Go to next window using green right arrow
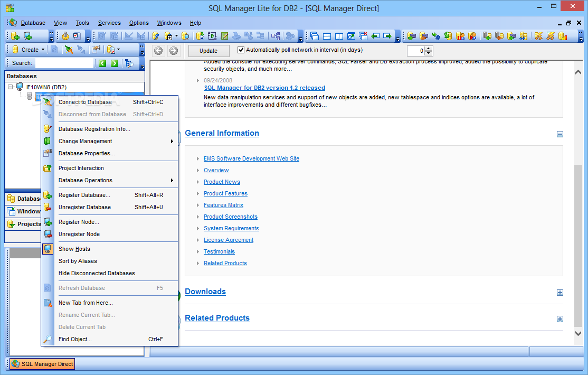 tap(387, 36)
